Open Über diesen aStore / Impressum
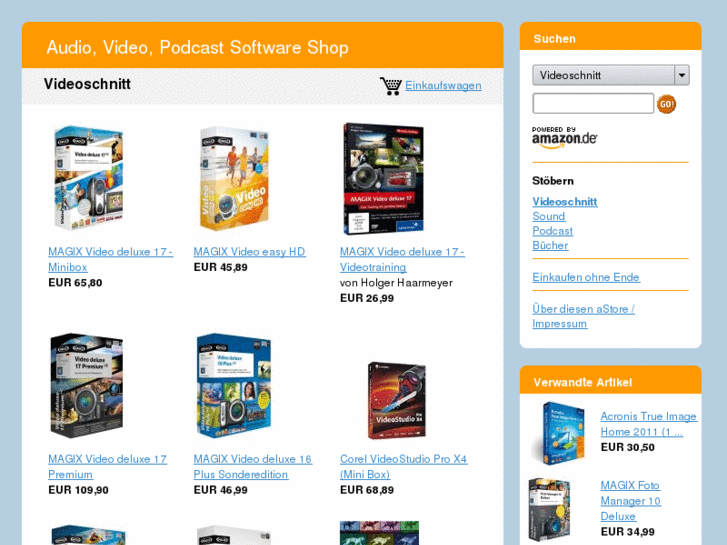This screenshot has width=727, height=545. coord(583,316)
